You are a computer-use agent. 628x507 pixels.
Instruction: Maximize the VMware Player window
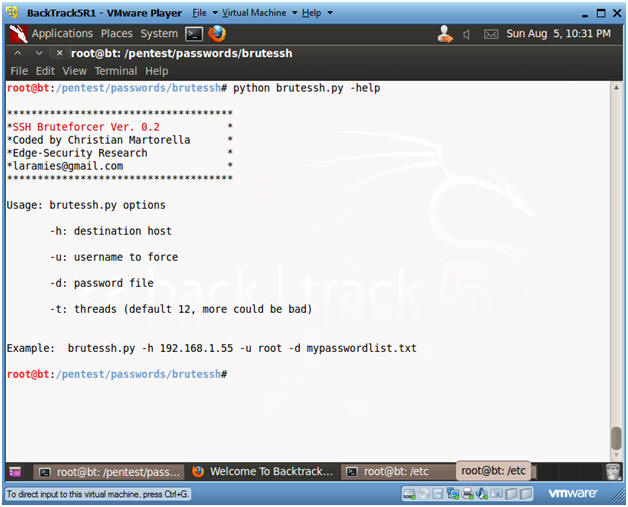coord(601,13)
